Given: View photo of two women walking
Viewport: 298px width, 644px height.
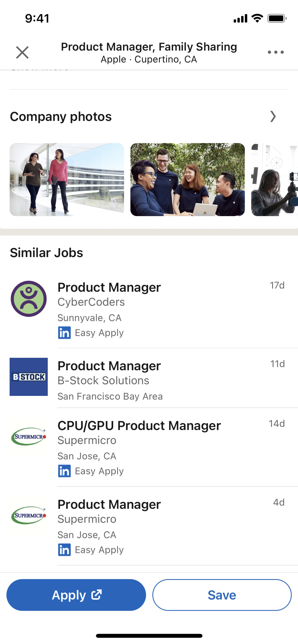Looking at the screenshot, I should click(x=67, y=180).
